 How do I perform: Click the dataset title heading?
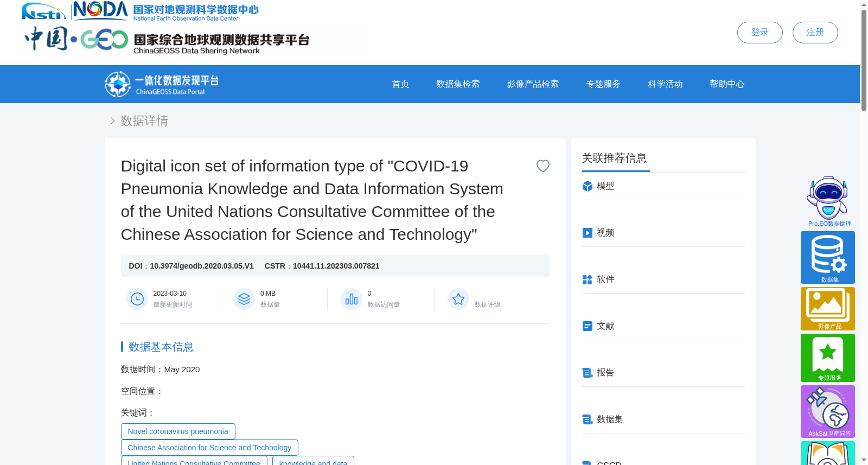312,200
